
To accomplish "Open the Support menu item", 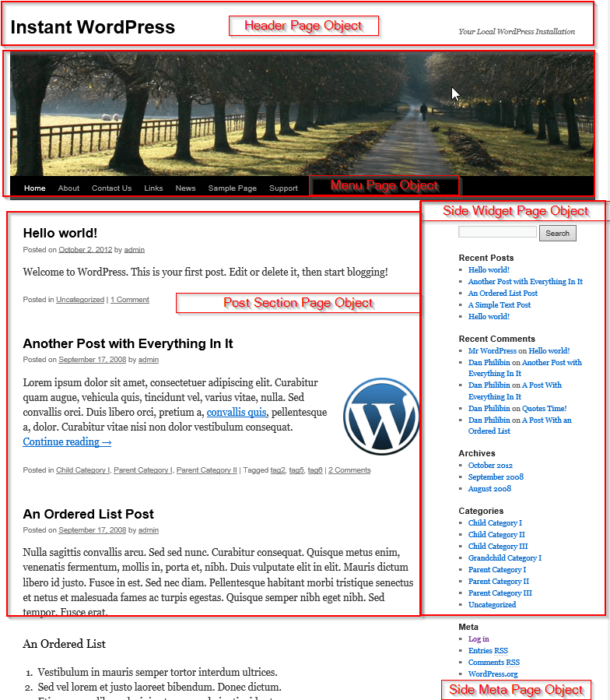I will (x=283, y=188).
